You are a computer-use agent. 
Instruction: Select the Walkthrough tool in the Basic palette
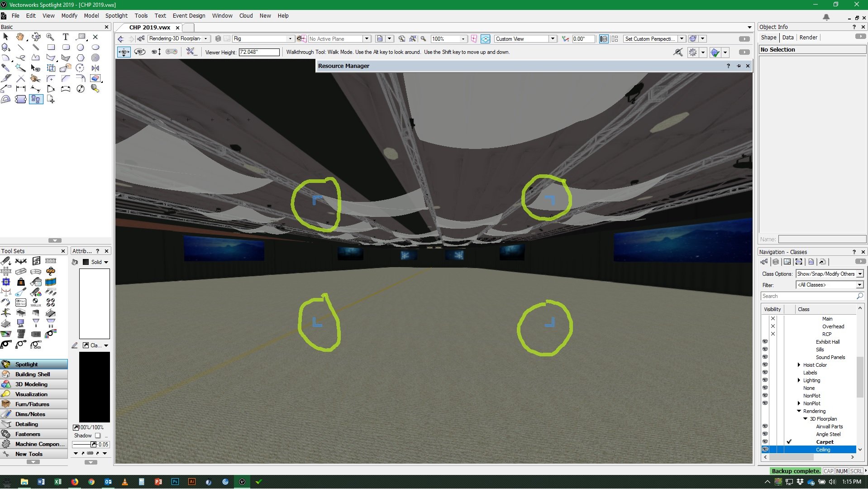tap(36, 100)
